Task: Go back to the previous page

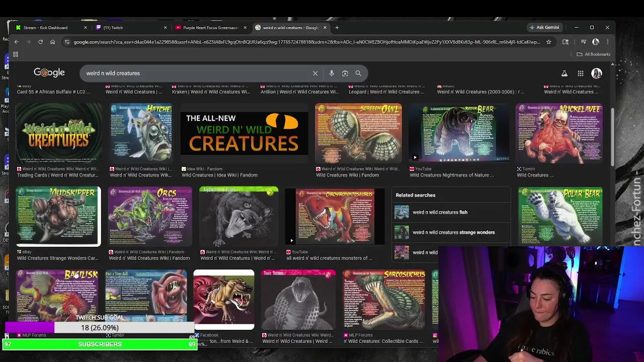Action: pyautogui.click(x=16, y=42)
